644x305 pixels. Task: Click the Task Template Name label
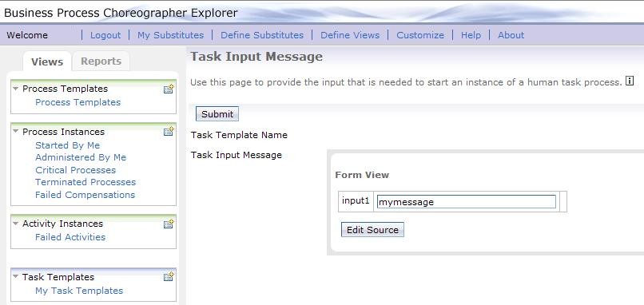(239, 135)
